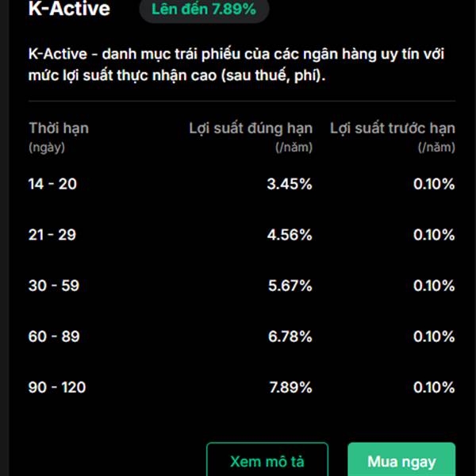Image resolution: width=476 pixels, height=476 pixels.
Task: Select the 5.67% on-time yield value
Action: [290, 286]
